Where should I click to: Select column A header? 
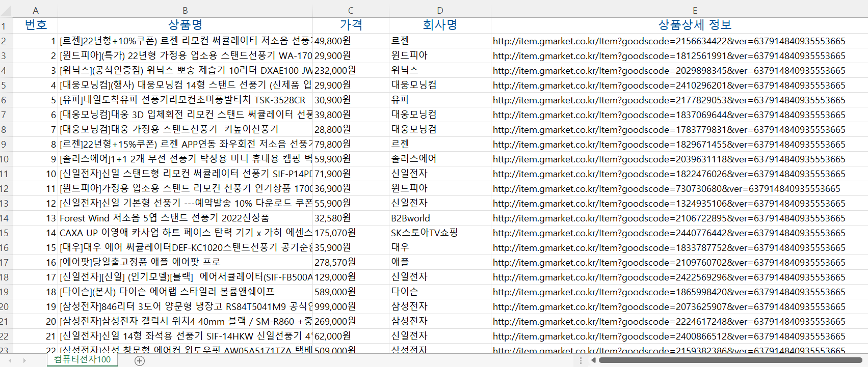[35, 11]
